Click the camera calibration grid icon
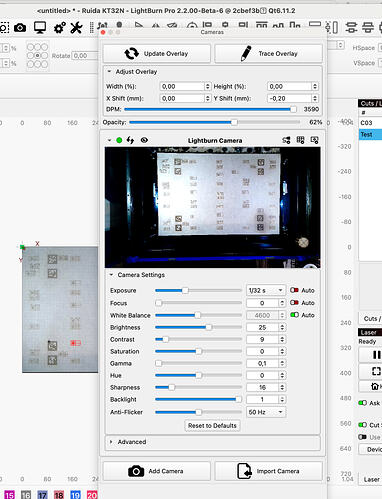The width and height of the screenshot is (382, 499). pyautogui.click(x=300, y=140)
